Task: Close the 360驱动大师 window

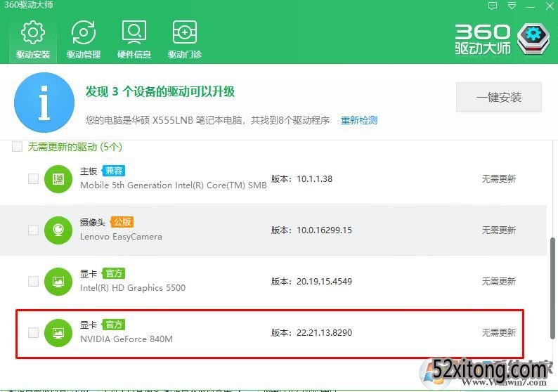Action: pos(550,6)
